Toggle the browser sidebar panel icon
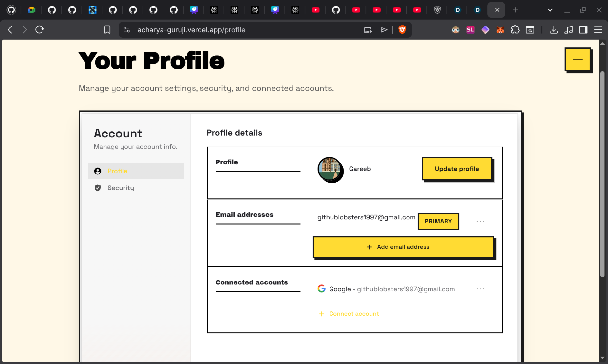Screen dimensions: 608x364 pos(583,30)
